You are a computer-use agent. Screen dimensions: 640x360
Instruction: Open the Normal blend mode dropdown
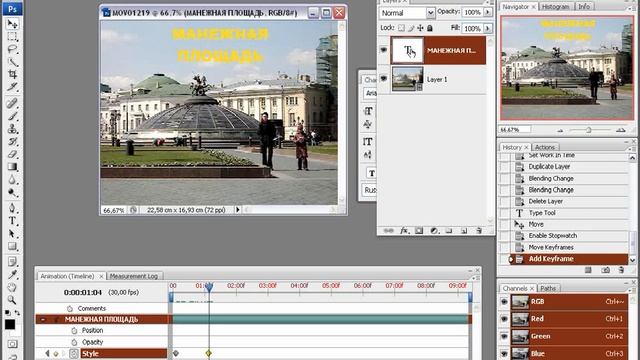(x=430, y=13)
